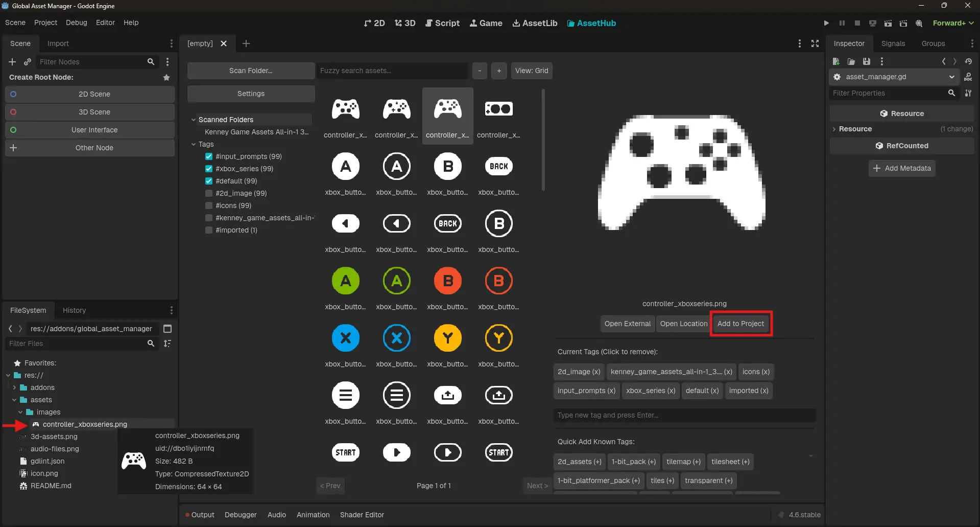Image resolution: width=980 pixels, height=527 pixels.
Task: Expand the addons folder in FileSystem
Action: (x=14, y=387)
